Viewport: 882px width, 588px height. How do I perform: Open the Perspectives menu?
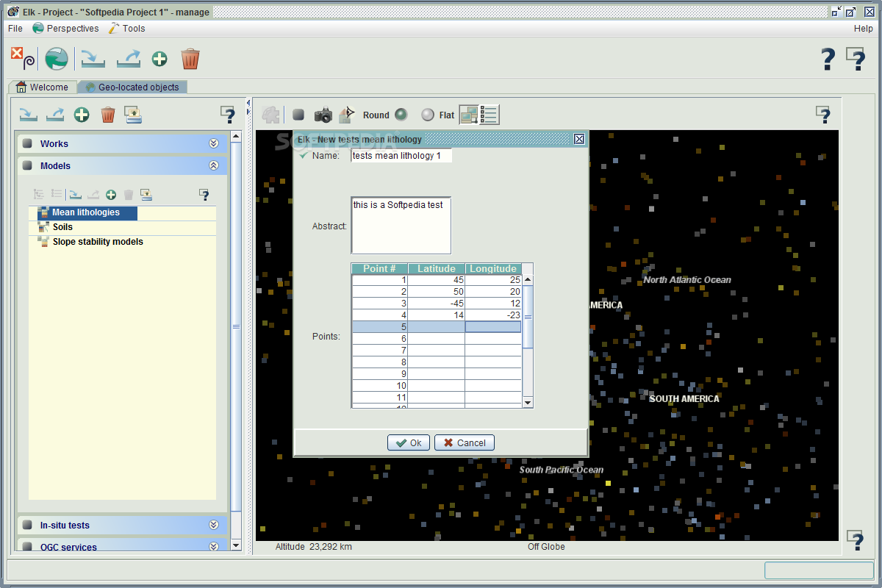pyautogui.click(x=65, y=29)
